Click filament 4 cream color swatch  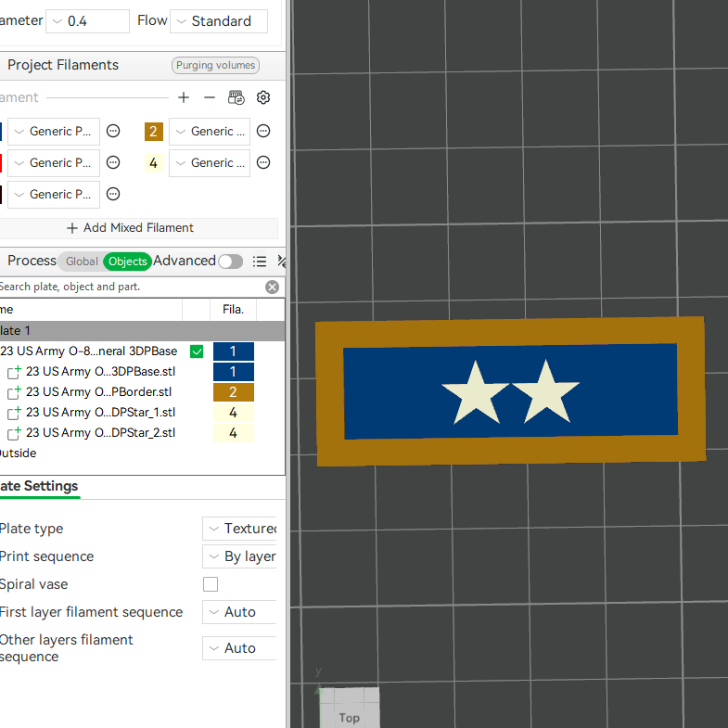154,163
